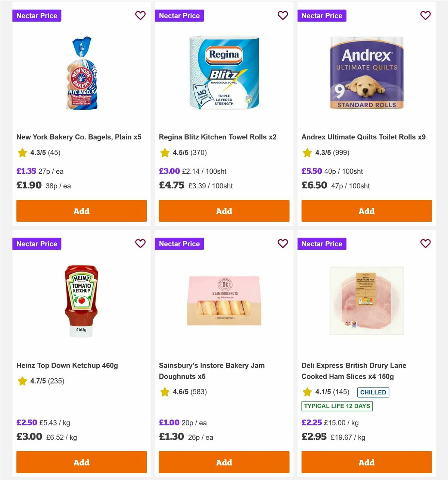
Task: Favourite the New York Bakery bagels
Action: pos(140,15)
